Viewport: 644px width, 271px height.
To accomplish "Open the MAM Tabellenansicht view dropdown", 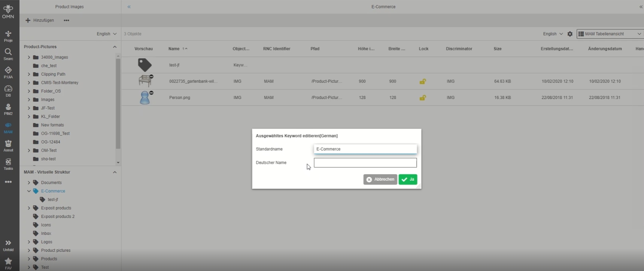I will [610, 34].
